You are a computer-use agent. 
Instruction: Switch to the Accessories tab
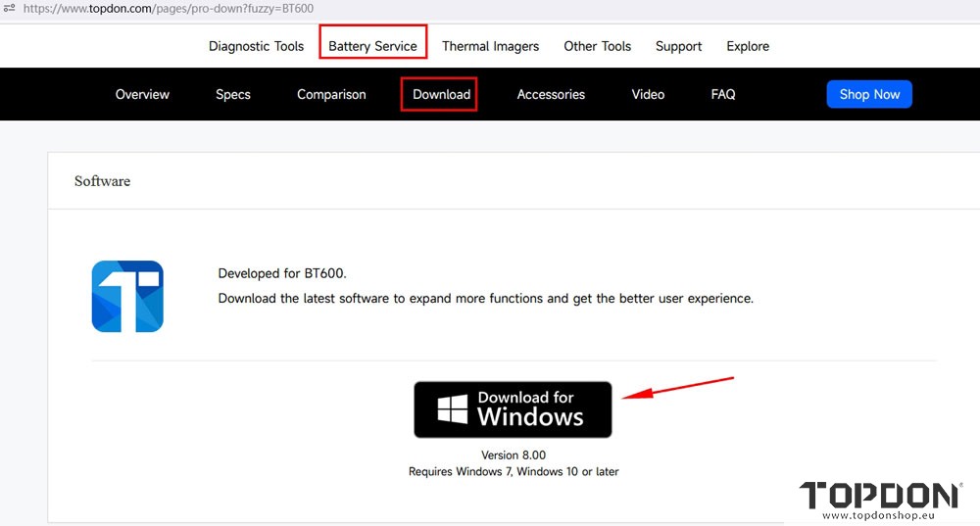coord(551,94)
